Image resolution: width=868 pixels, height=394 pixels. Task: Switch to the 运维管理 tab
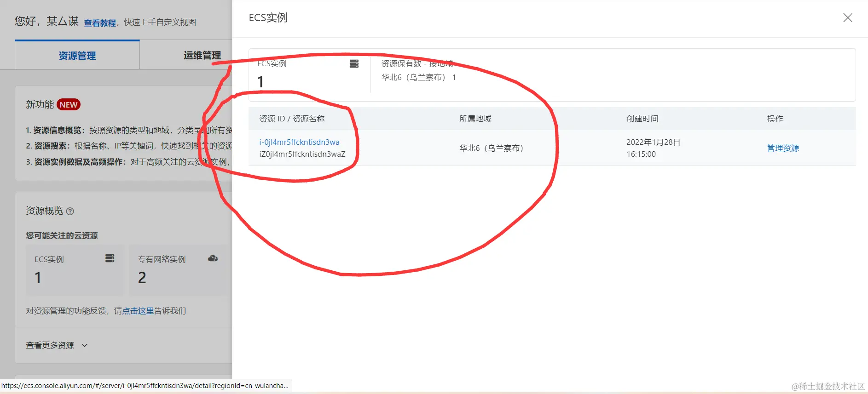point(202,55)
